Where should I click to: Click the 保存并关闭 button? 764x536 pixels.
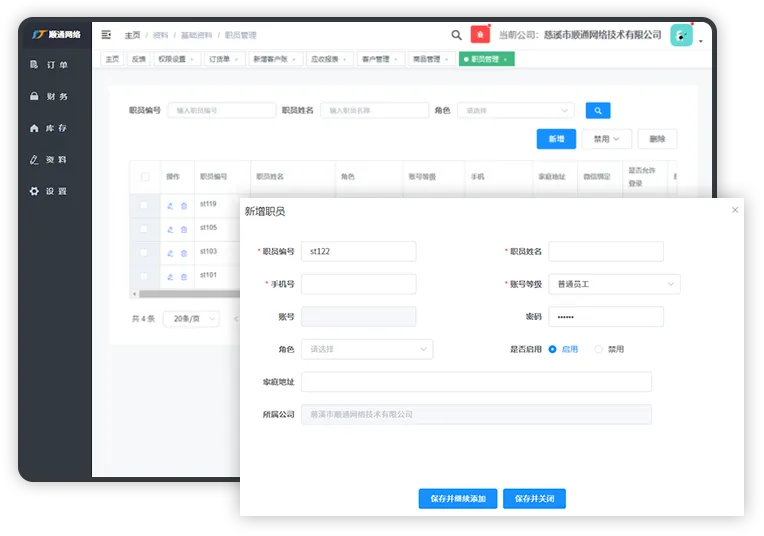click(540, 498)
